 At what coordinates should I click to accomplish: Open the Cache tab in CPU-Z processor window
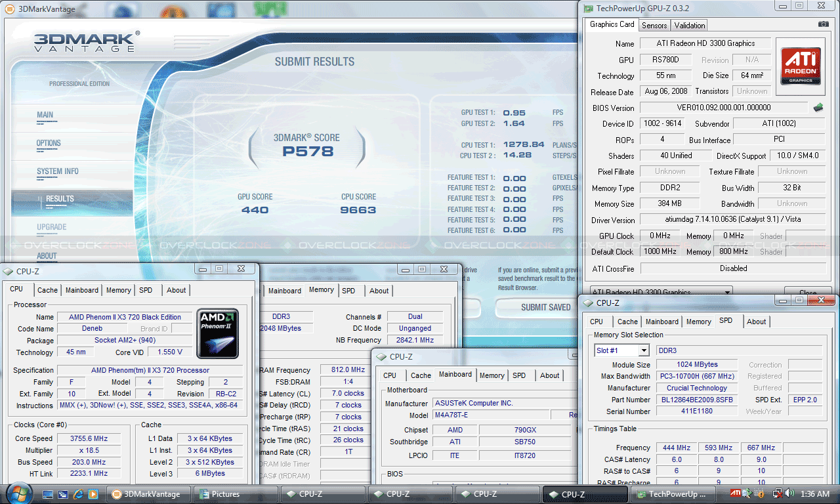47,290
